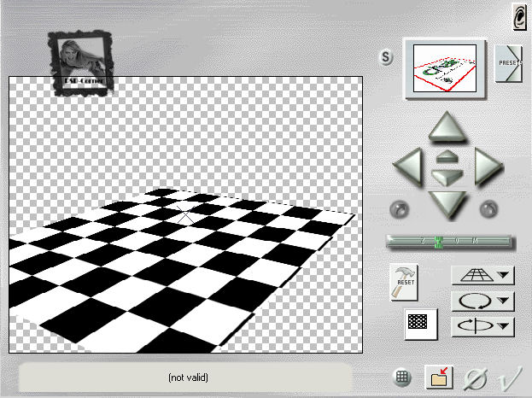The height and width of the screenshot is (398, 532).
Task: Open the perspective grid dropdown
Action: (x=482, y=275)
